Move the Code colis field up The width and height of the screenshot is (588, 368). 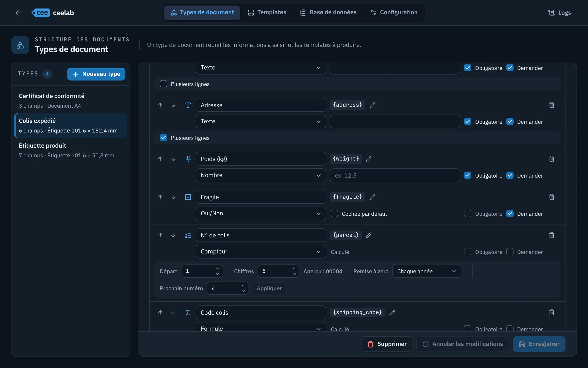click(x=160, y=312)
